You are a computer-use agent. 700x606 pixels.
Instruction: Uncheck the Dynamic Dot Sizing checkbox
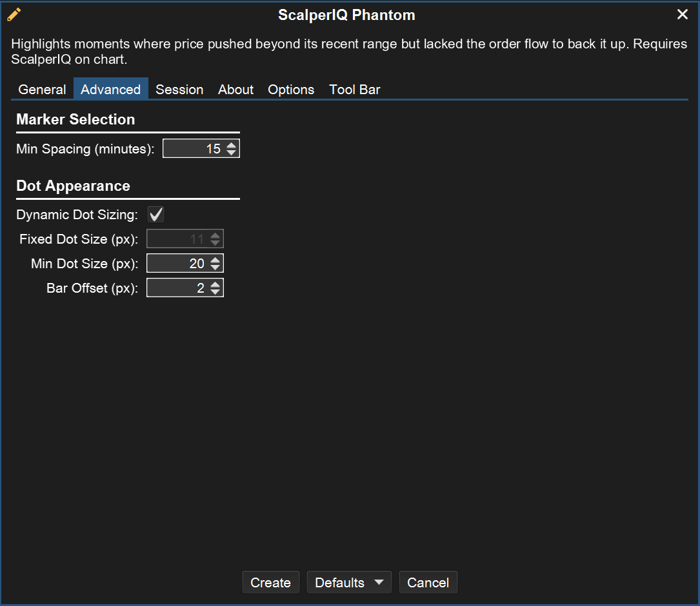155,214
